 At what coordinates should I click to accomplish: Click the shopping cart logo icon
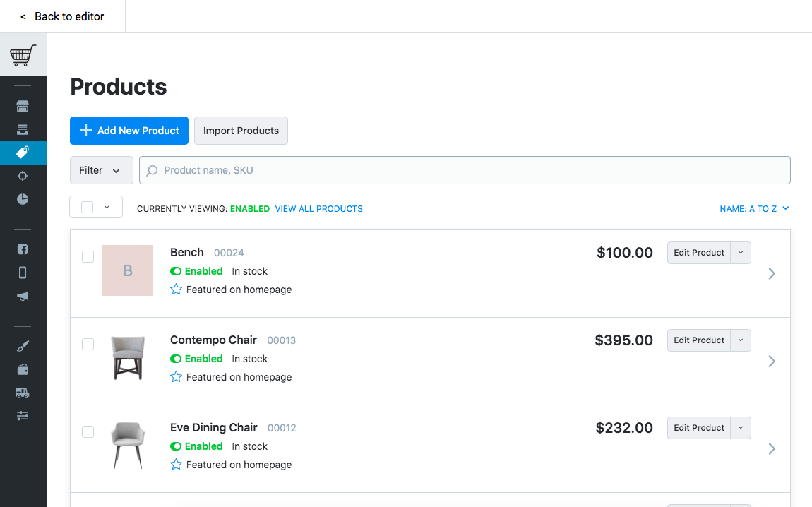click(x=23, y=55)
